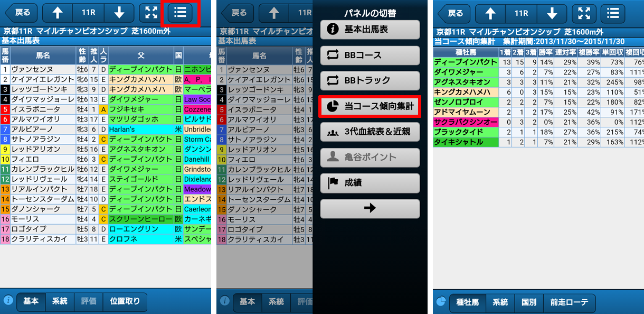Select horse フィエロ on left screen
The image size is (644, 314).
pyautogui.click(x=43, y=159)
